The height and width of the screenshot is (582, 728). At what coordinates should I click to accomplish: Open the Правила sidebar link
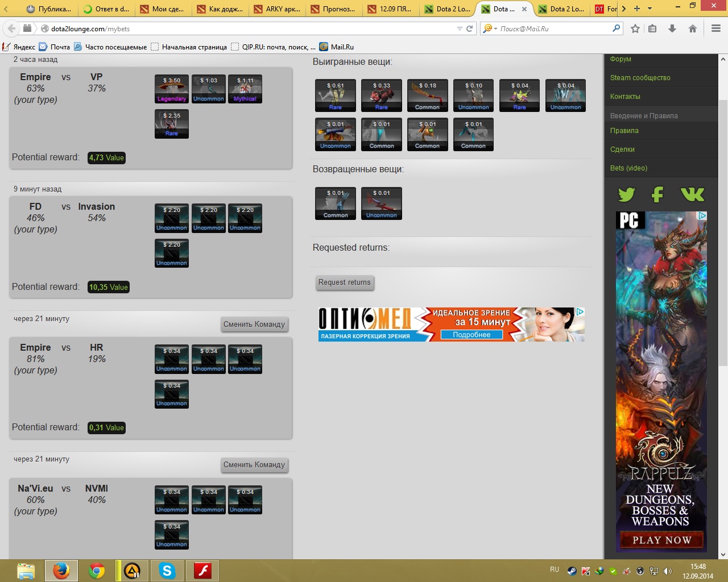pos(624,130)
